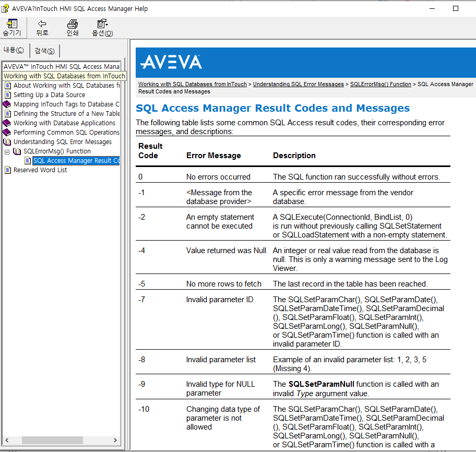Screen dimensions: 476x452
Task: Switch to the 내용(C) contents tab
Action: coord(14,50)
